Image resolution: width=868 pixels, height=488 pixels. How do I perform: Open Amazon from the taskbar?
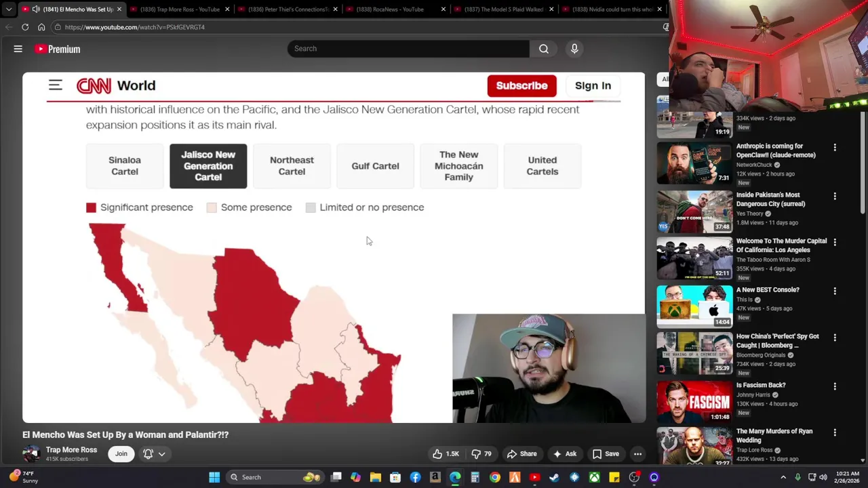(x=435, y=477)
